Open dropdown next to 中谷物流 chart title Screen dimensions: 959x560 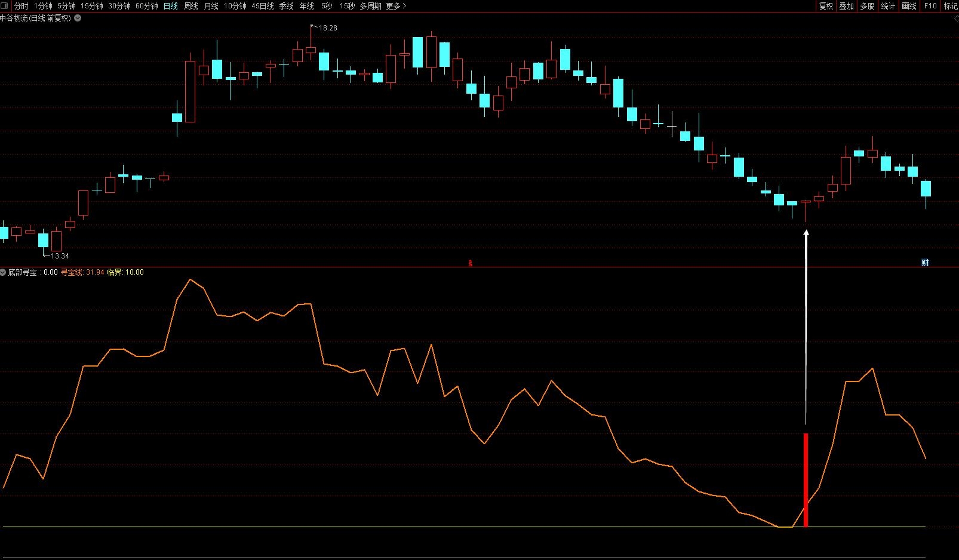tap(78, 18)
